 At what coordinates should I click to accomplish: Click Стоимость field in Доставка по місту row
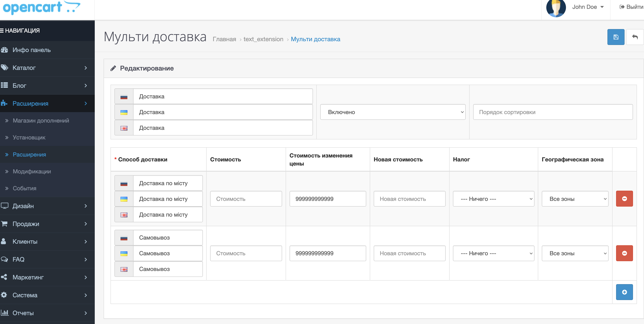[246, 199]
